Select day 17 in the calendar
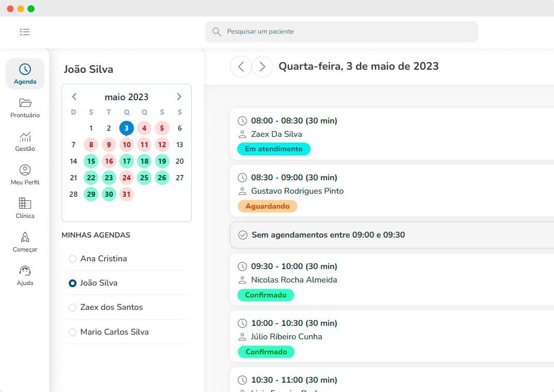This screenshot has width=554, height=392. click(x=127, y=161)
